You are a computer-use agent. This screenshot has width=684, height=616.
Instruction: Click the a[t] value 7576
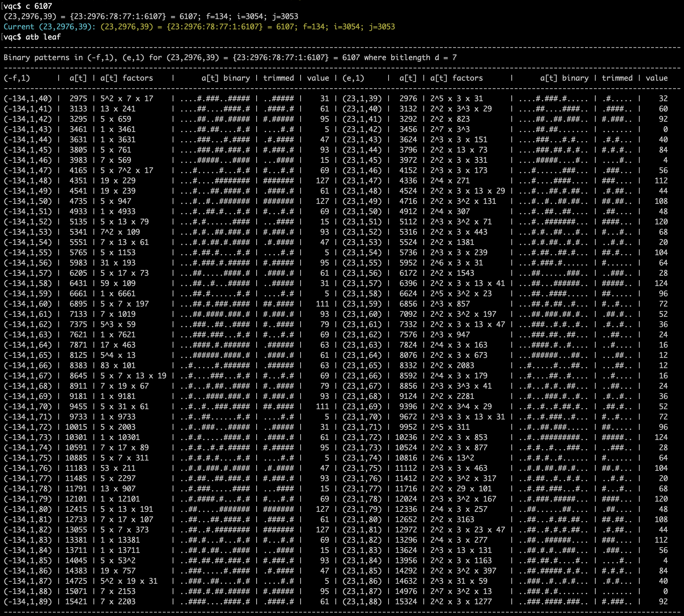coord(408,335)
